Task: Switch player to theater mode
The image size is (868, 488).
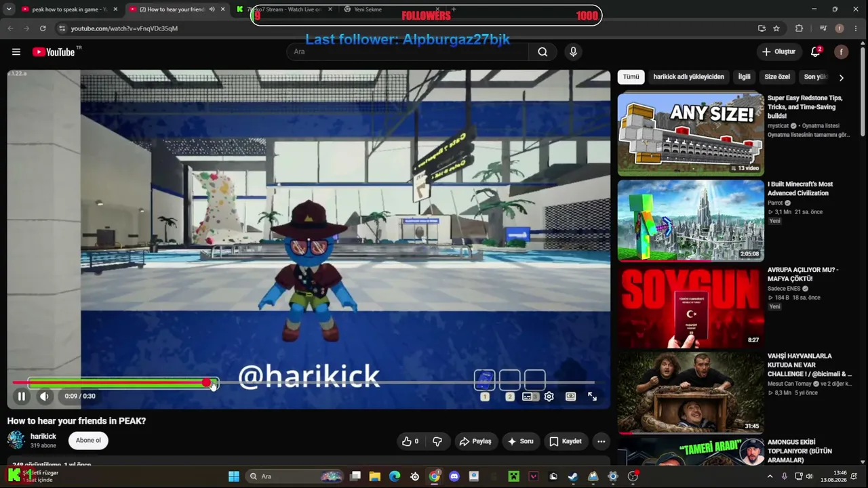Action: 571,396
